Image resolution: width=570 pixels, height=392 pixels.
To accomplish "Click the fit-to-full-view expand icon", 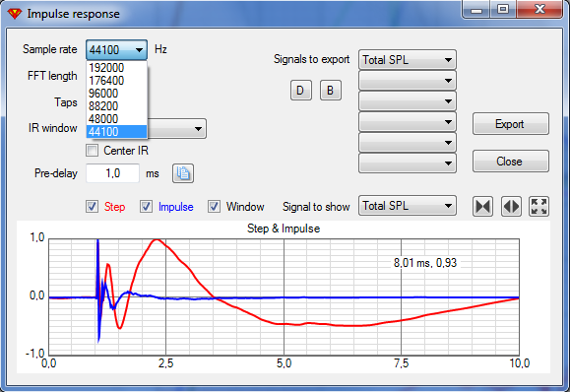I will pos(538,207).
